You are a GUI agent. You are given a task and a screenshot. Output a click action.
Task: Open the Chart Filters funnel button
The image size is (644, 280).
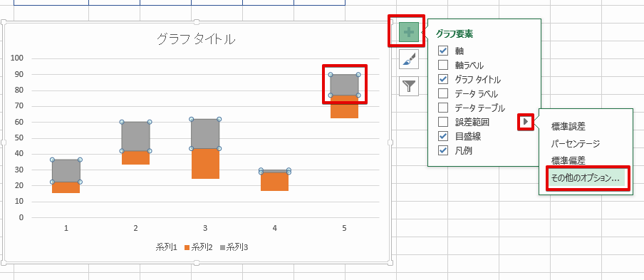[x=409, y=86]
